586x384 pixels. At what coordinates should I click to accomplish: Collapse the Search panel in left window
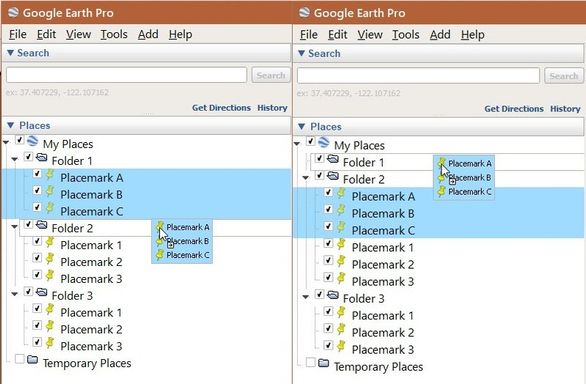(10, 53)
